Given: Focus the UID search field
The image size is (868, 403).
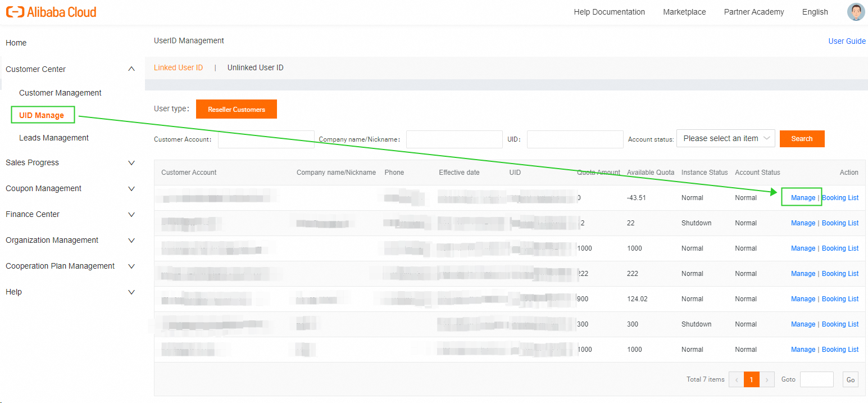Looking at the screenshot, I should pyautogui.click(x=575, y=139).
